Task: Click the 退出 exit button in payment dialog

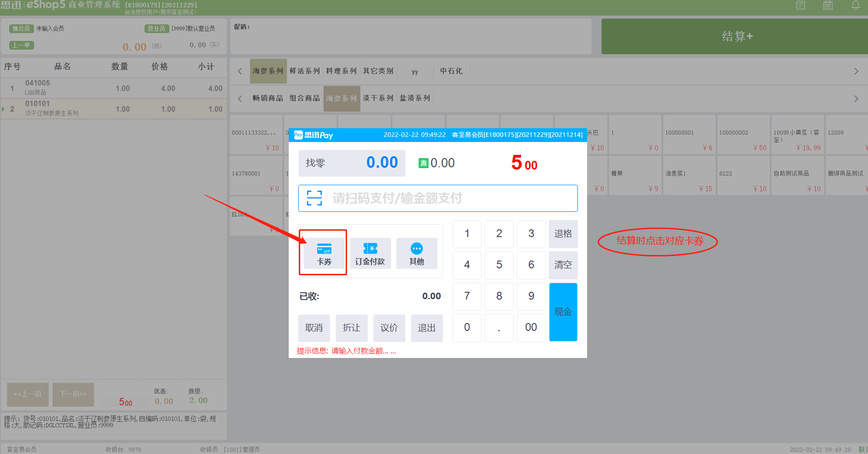Action: (x=427, y=328)
